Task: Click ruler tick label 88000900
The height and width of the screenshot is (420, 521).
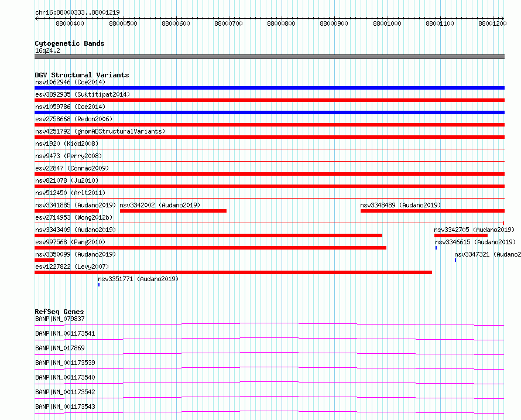Action: pyautogui.click(x=334, y=23)
